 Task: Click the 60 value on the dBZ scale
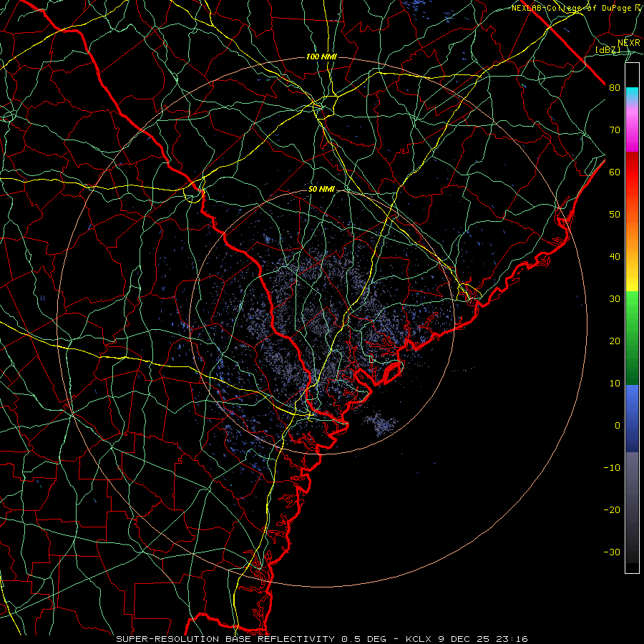[x=615, y=172]
